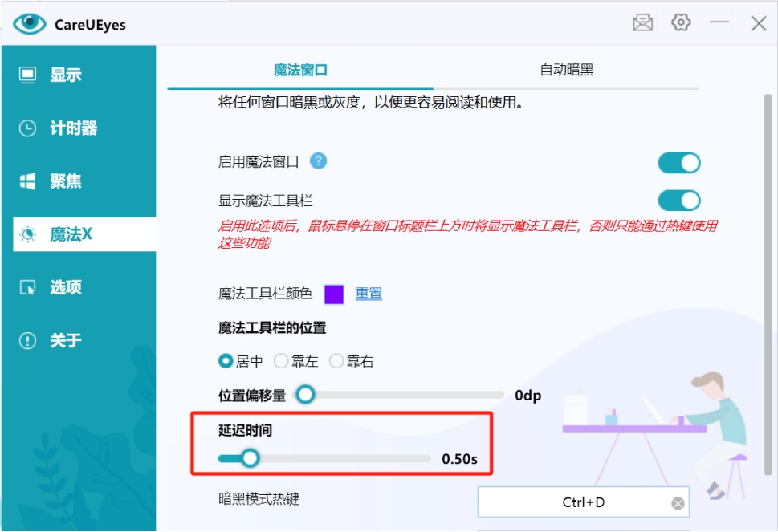Click the 重置 reset link
Screen dimensions: 778x532
click(370, 294)
